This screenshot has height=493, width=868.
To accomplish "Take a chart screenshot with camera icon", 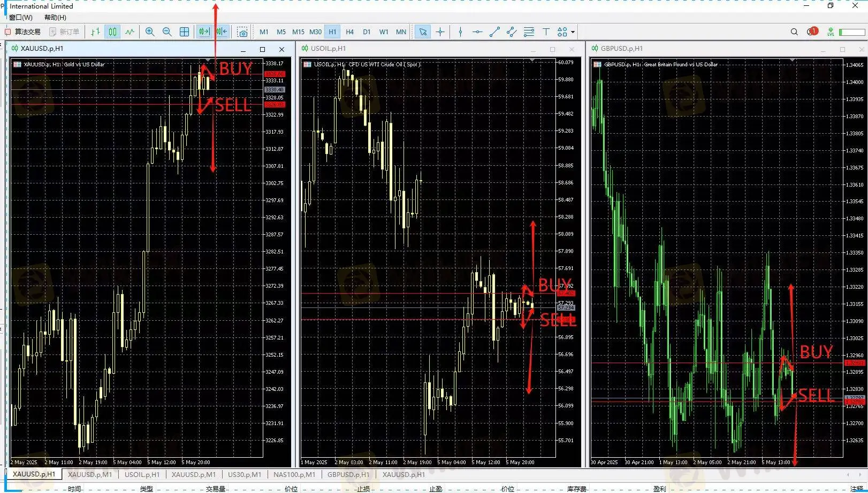I will coord(242,32).
